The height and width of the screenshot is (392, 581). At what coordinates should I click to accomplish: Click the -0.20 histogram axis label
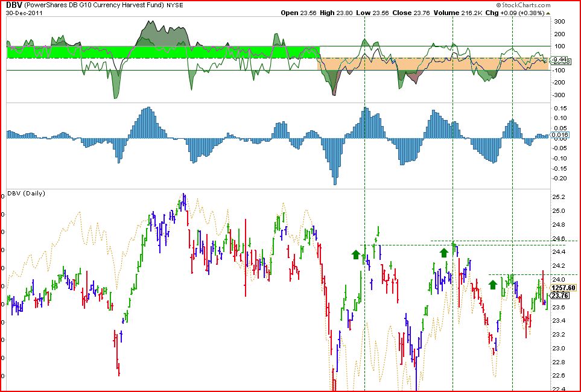coord(559,179)
